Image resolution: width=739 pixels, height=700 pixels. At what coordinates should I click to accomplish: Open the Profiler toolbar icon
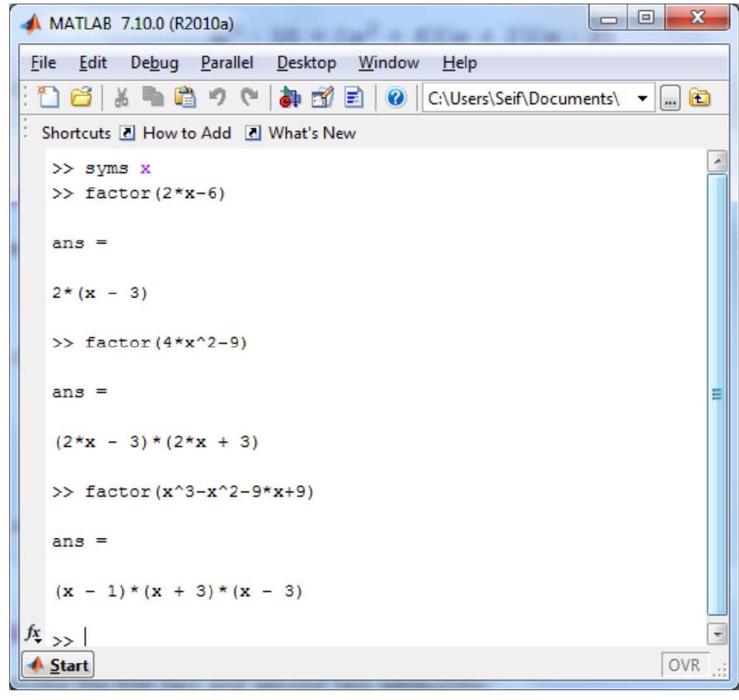click(354, 98)
